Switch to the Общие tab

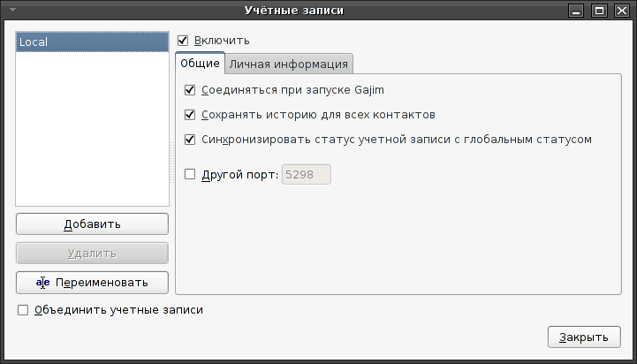pos(200,64)
